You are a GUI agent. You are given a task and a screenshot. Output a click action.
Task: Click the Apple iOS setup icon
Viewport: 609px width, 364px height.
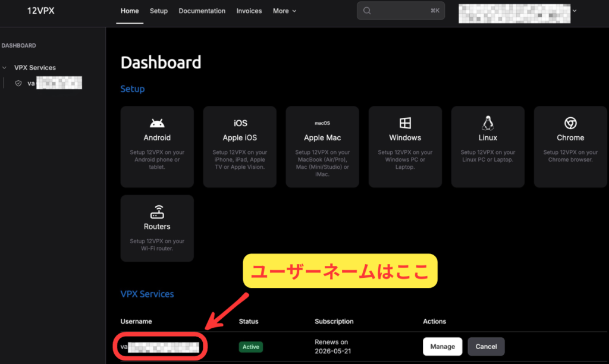240,123
